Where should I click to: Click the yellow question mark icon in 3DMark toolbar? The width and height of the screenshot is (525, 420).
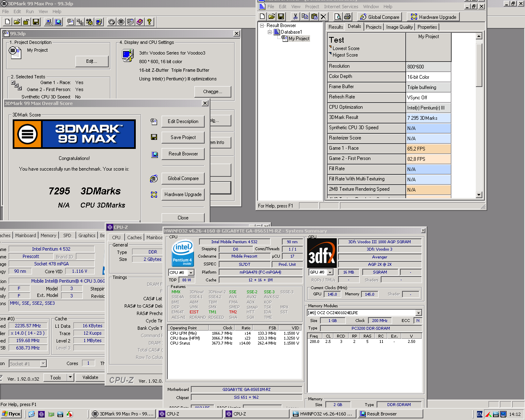click(149, 22)
